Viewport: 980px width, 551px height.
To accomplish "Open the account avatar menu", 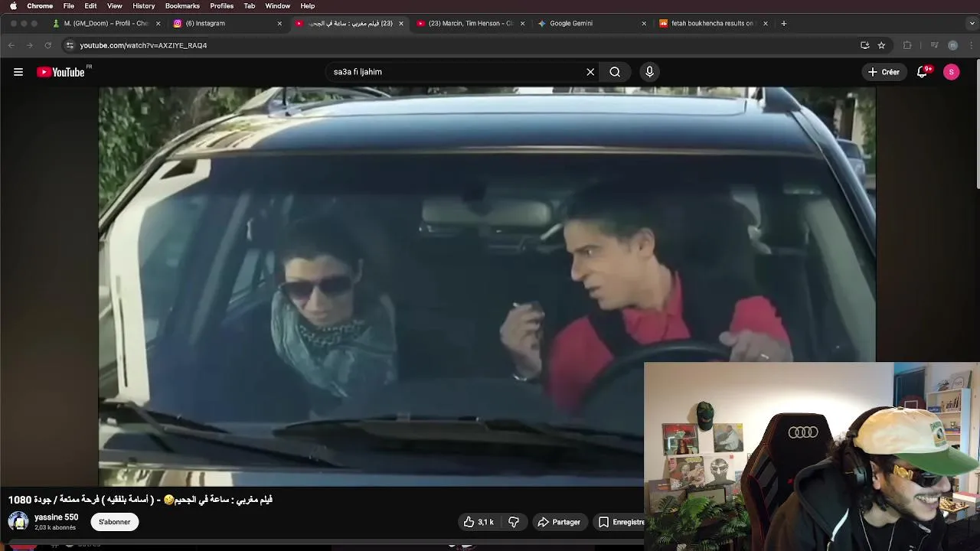I will [952, 72].
